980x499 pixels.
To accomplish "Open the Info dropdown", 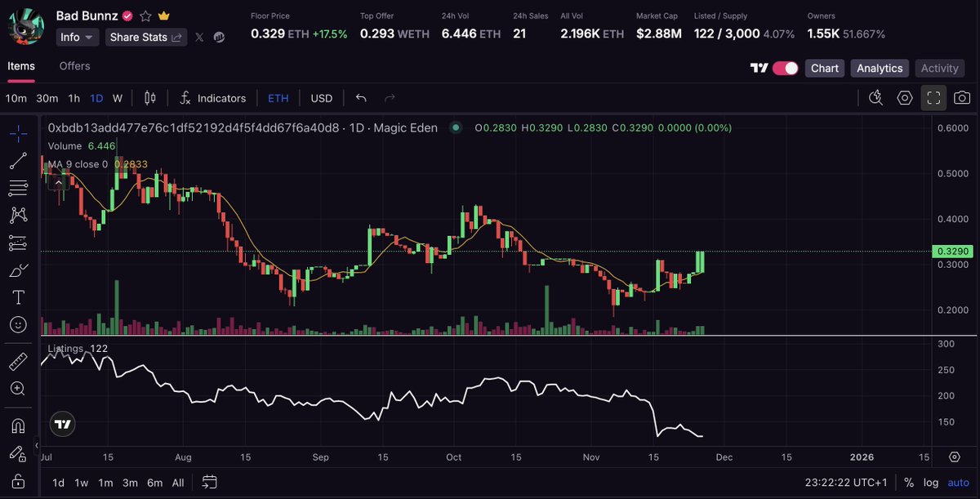I will 76,37.
